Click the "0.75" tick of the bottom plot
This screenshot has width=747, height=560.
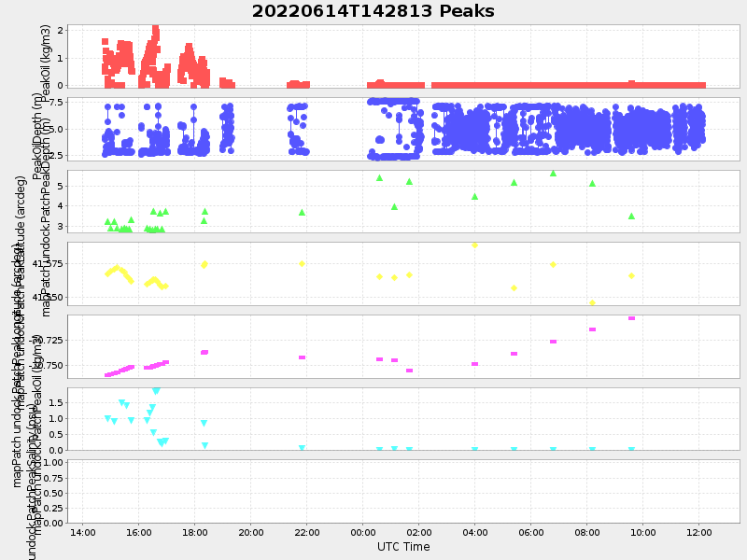coord(54,478)
